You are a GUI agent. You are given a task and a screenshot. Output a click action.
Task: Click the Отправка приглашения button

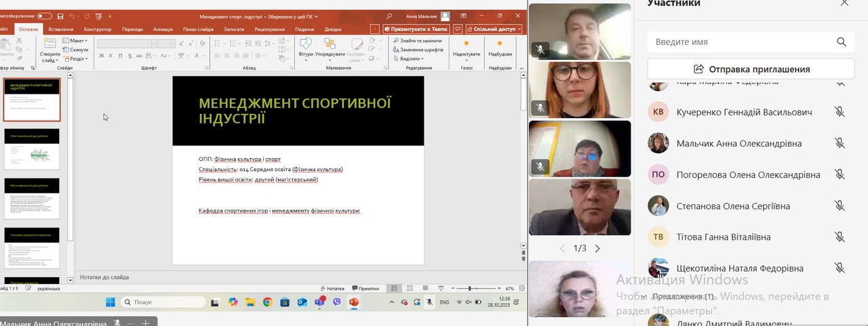[x=752, y=69]
